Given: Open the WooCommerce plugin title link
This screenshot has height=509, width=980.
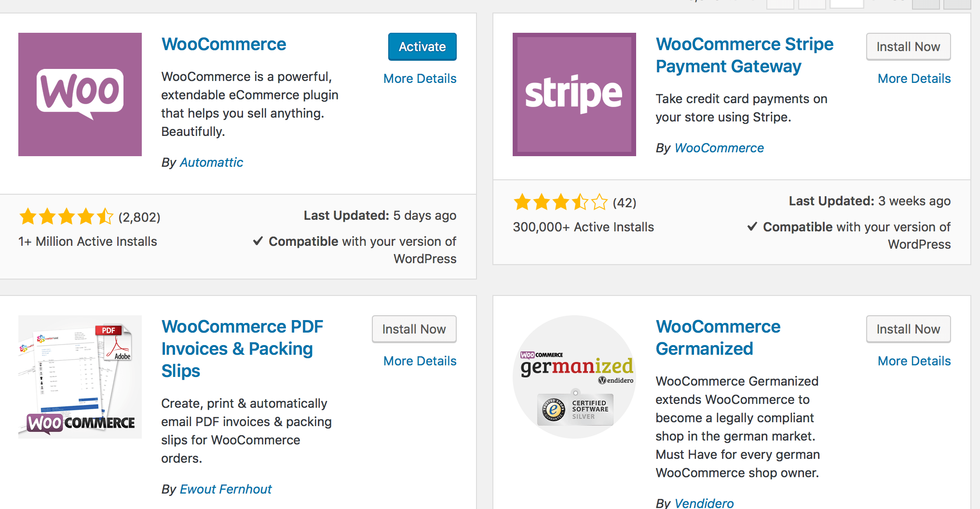Looking at the screenshot, I should pos(224,44).
